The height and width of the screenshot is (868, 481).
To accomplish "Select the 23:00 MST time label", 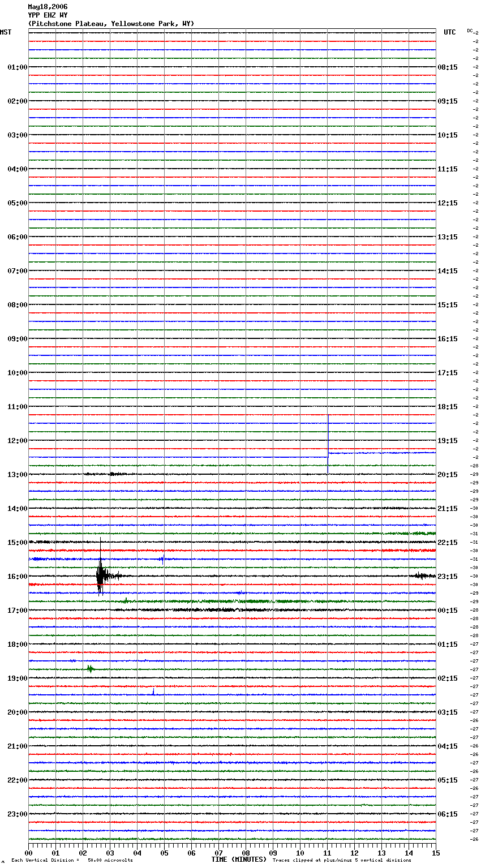I will pos(18,814).
